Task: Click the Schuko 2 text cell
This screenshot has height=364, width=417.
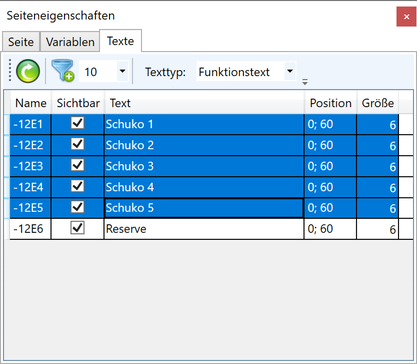Action: coord(204,145)
